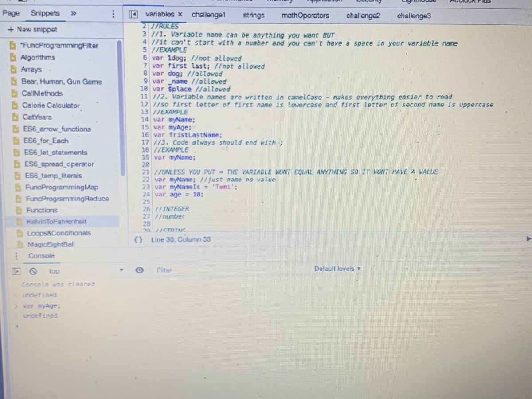Open the Loops&Conditionals snippet
This screenshot has height=399, width=532.
59,233
